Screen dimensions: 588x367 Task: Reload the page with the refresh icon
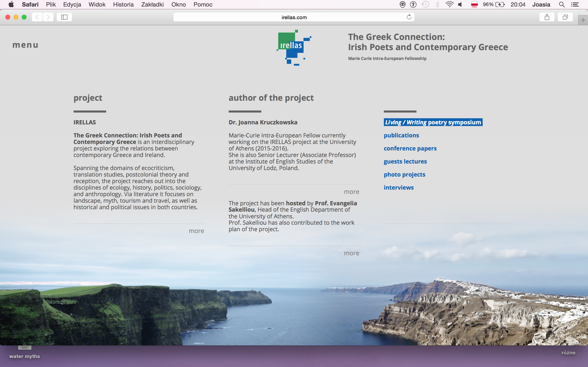(x=409, y=17)
